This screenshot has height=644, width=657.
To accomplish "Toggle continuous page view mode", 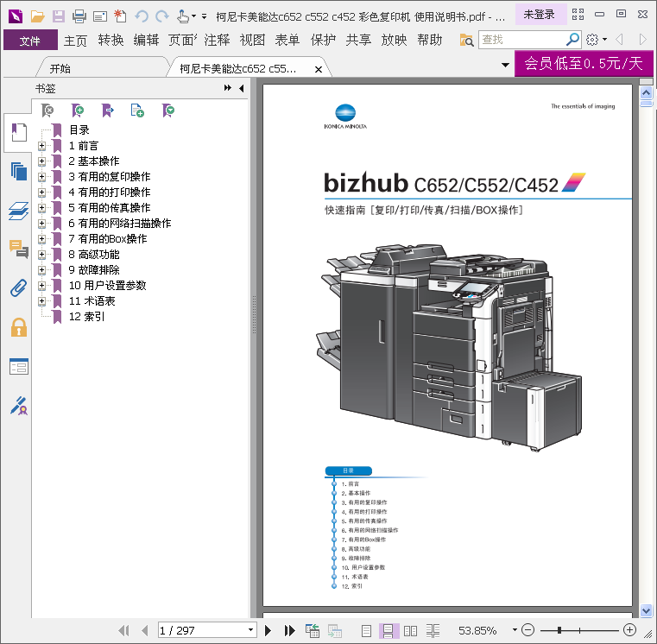I will pyautogui.click(x=388, y=630).
